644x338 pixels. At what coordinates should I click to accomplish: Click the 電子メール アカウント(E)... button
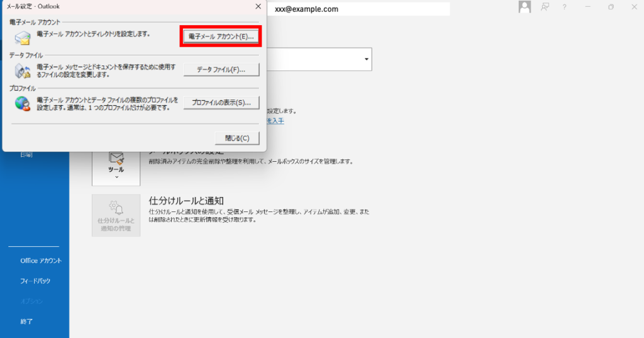[x=219, y=37]
